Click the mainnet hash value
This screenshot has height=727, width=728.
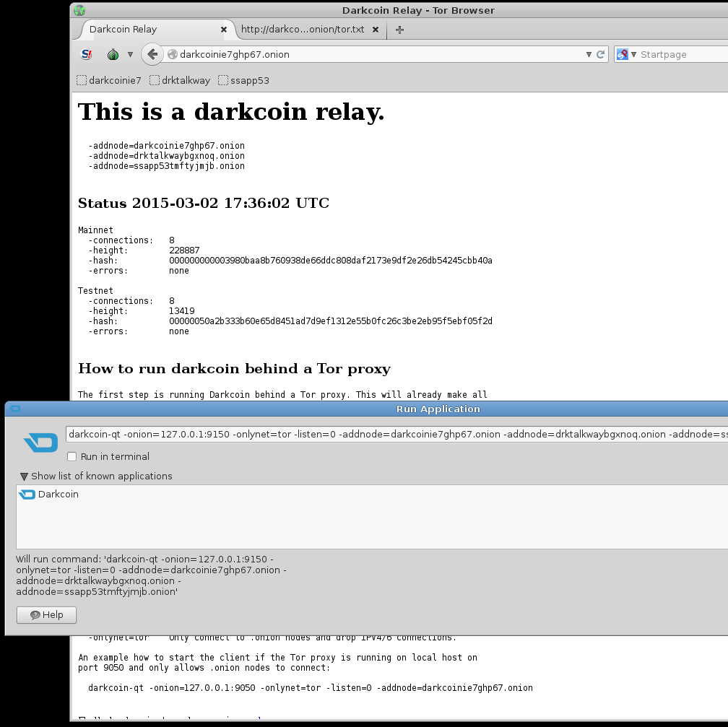[331, 261]
